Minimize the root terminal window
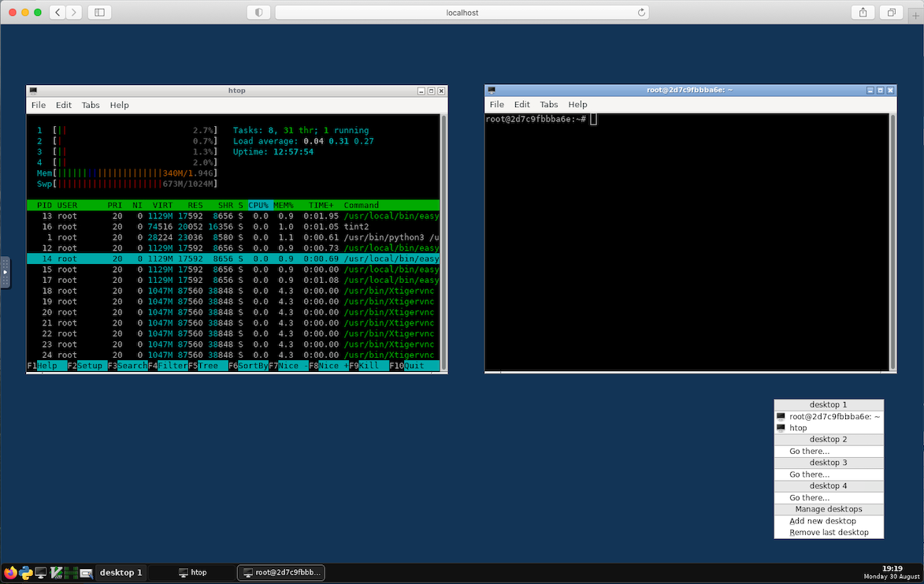This screenshot has width=924, height=584. (x=870, y=90)
